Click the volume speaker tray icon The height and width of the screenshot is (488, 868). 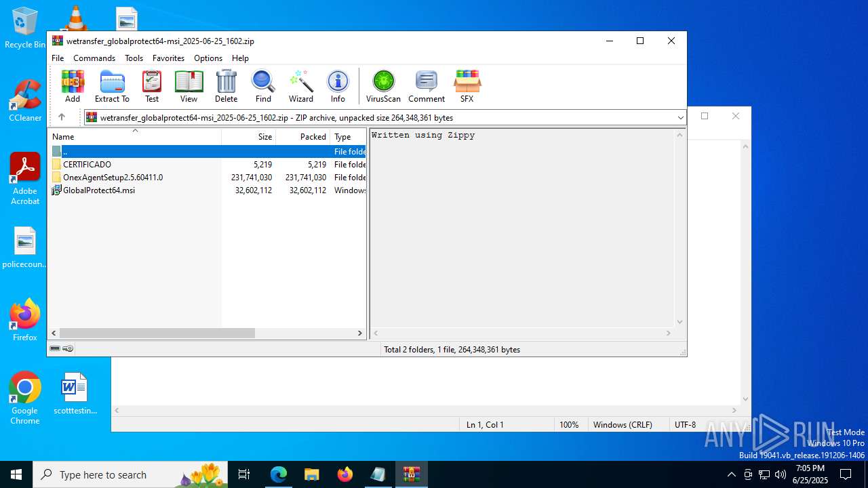click(x=781, y=474)
